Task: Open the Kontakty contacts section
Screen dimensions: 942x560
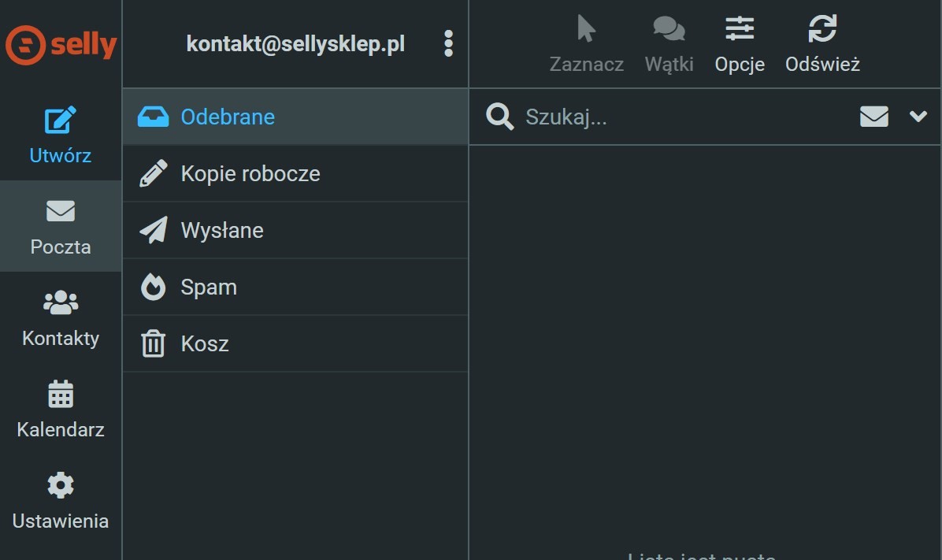Action: 61,317
